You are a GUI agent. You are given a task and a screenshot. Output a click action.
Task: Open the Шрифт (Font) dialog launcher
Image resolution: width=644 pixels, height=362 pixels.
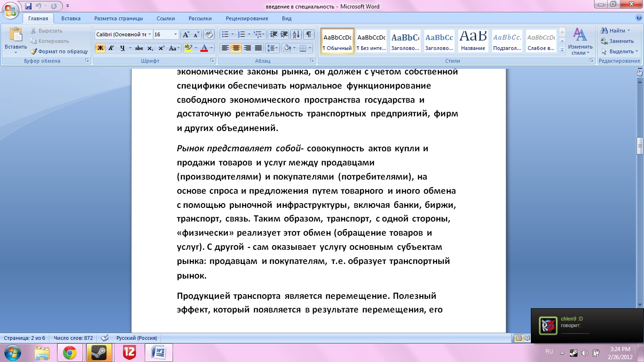[x=212, y=61]
